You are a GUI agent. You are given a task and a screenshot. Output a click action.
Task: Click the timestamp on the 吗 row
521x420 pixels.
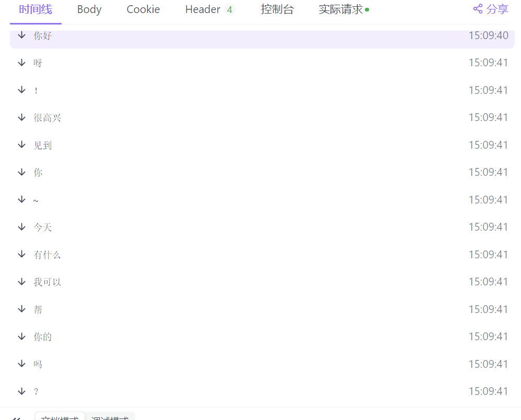tap(489, 364)
